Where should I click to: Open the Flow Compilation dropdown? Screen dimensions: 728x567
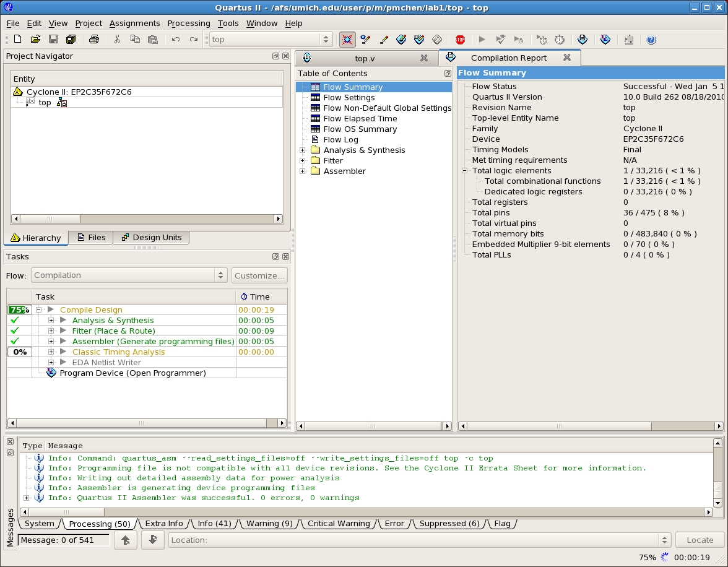(129, 275)
